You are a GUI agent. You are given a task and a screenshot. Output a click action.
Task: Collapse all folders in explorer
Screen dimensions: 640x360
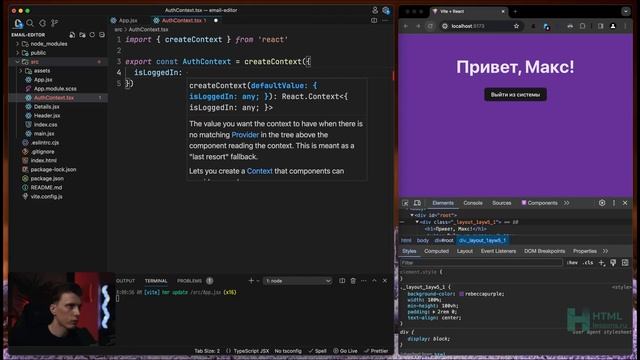pyautogui.click(x=102, y=35)
